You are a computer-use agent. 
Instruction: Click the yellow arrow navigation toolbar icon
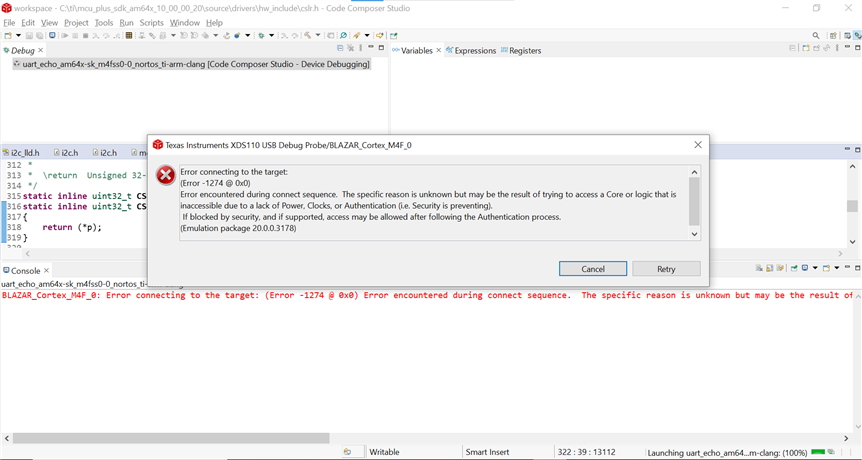coord(379,35)
